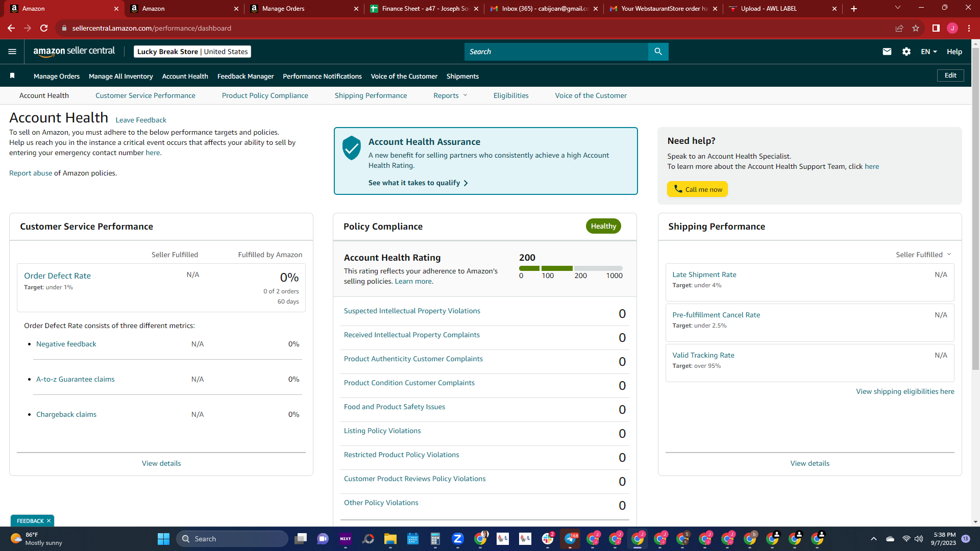Close the Upload - AWL LABEL tab
The height and width of the screenshot is (551, 980).
[x=835, y=9]
